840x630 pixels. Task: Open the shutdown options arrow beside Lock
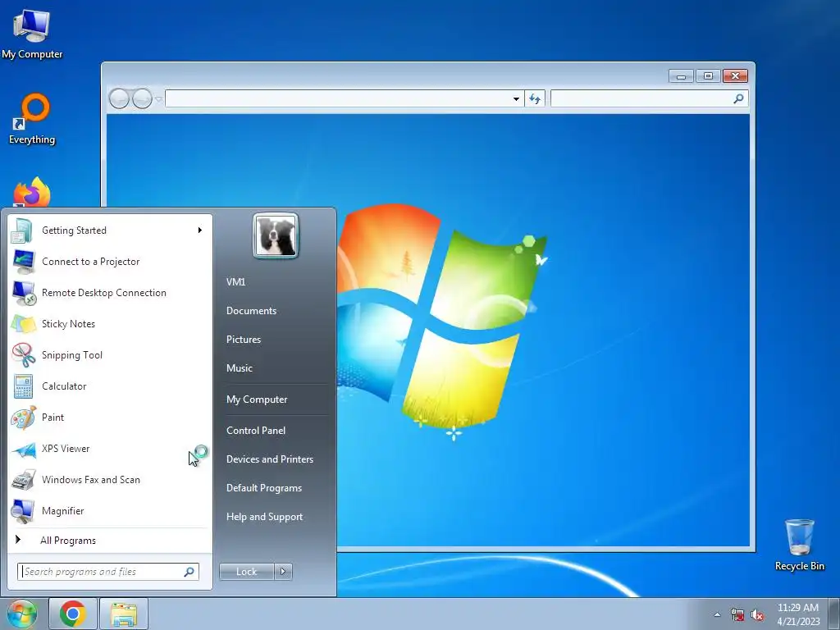tap(283, 572)
